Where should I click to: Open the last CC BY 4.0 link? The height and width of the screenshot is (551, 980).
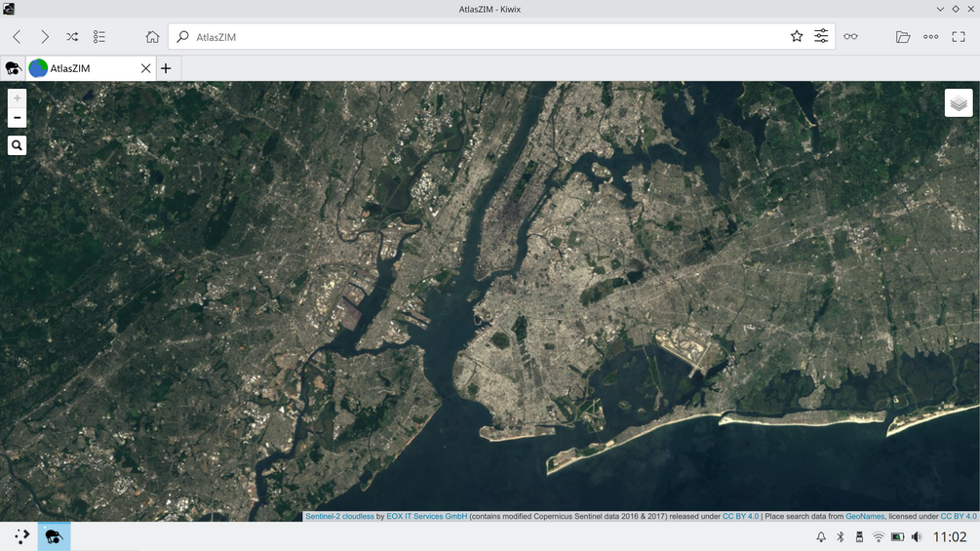click(x=959, y=516)
